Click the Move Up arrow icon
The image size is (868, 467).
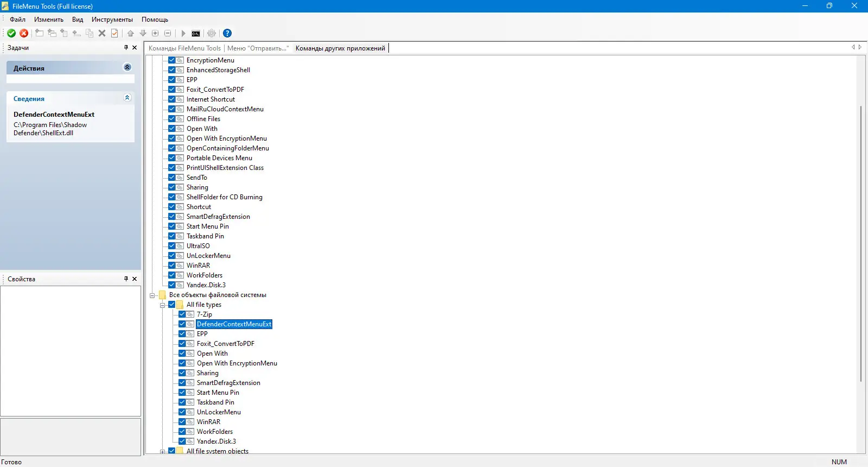pos(131,33)
